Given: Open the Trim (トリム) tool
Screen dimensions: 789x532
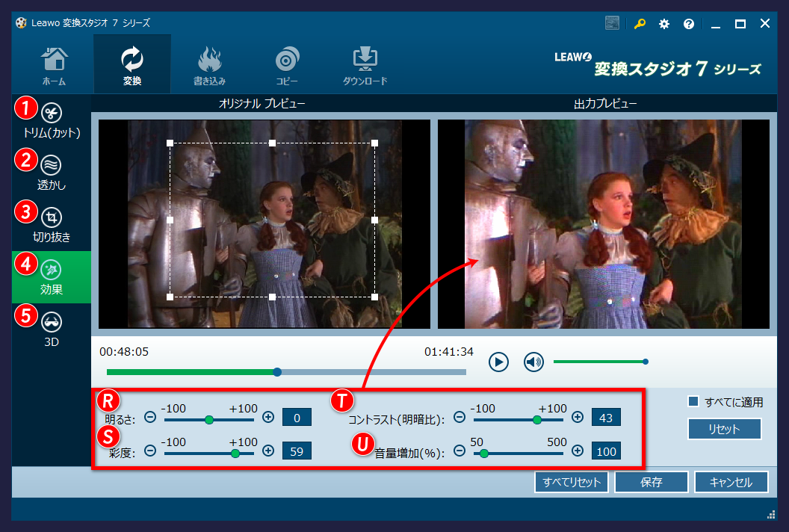Looking at the screenshot, I should click(51, 114).
